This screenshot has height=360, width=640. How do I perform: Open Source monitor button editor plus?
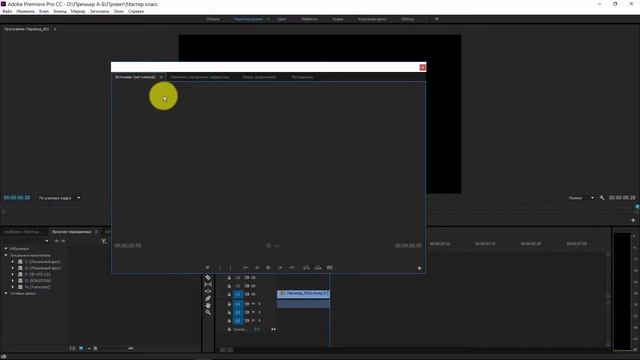click(419, 268)
